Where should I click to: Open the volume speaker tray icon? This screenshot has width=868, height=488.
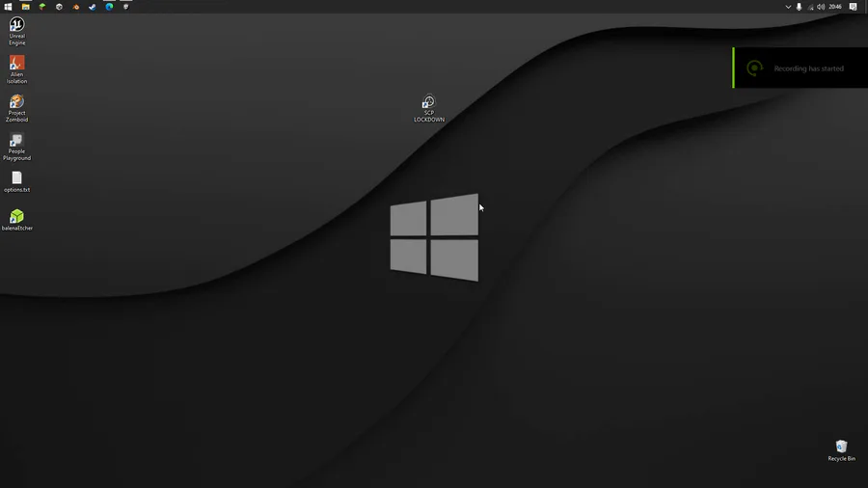821,7
